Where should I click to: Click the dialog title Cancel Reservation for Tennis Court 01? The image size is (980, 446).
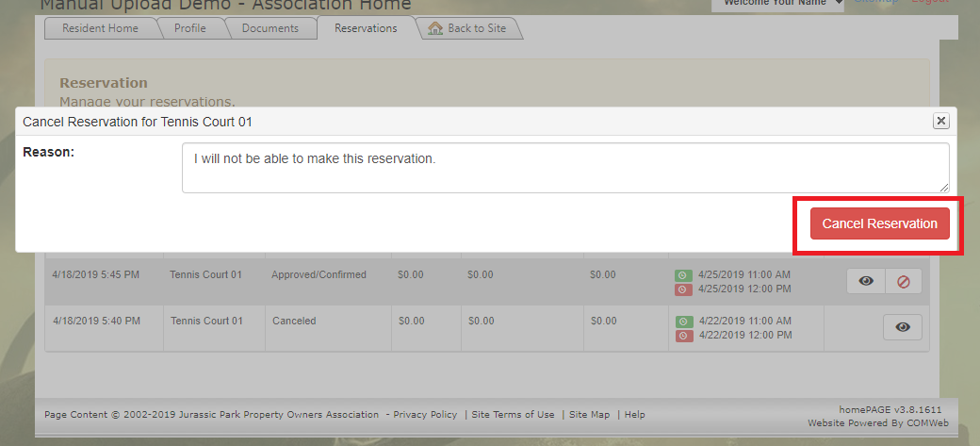click(138, 122)
